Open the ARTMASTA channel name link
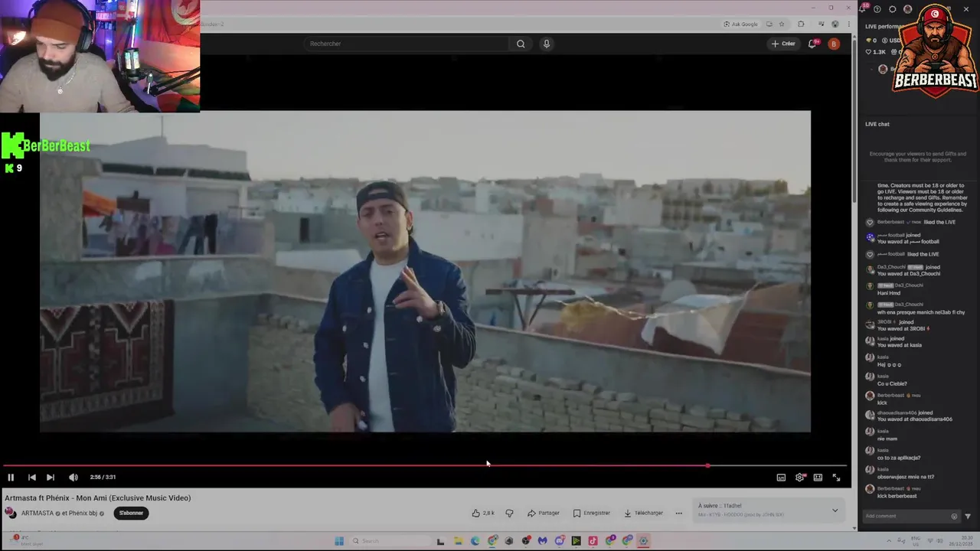The image size is (980, 551). click(38, 514)
